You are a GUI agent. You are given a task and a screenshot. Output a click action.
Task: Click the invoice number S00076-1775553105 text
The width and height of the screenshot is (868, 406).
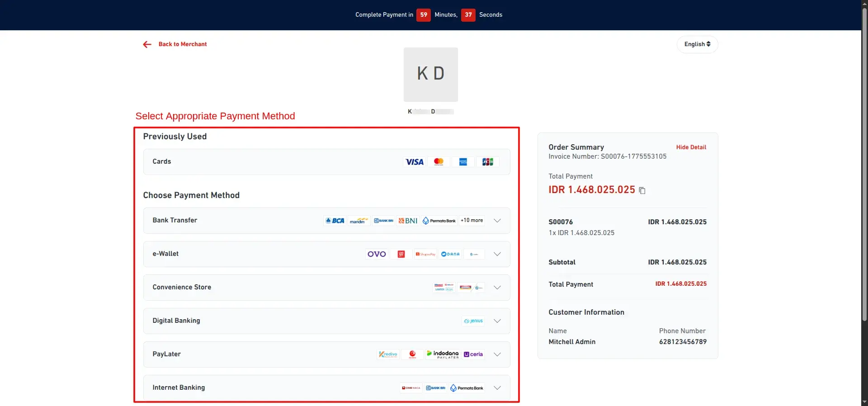(633, 156)
